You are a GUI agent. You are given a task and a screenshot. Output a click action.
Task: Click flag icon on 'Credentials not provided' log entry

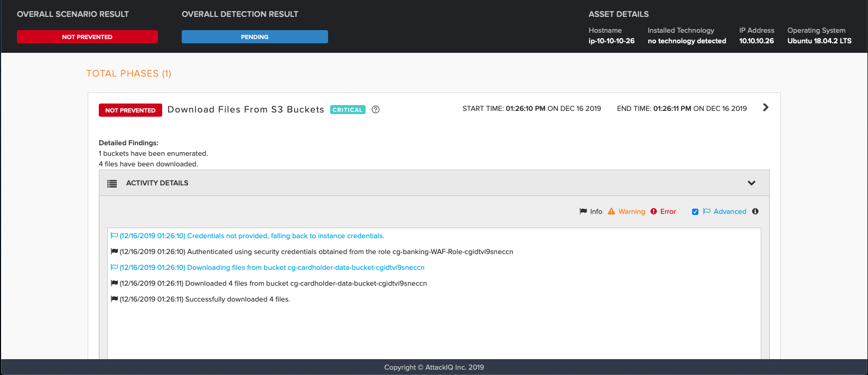tap(114, 236)
